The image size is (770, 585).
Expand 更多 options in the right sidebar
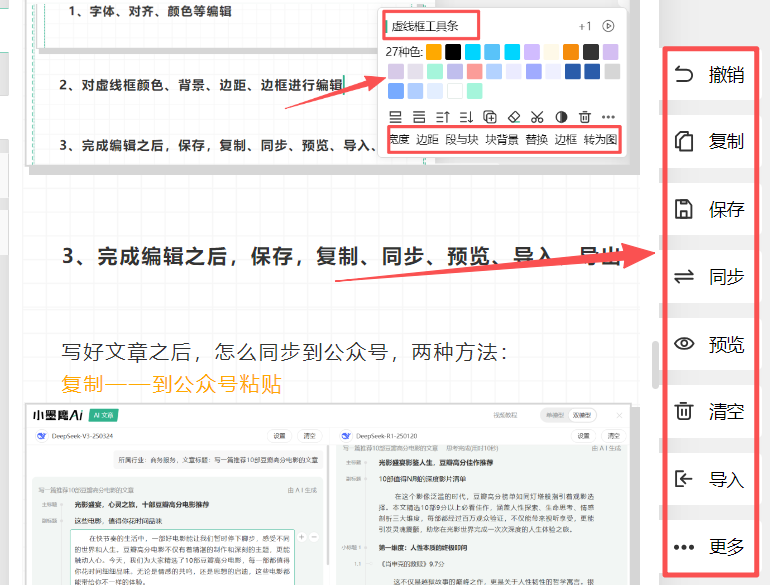[710, 547]
